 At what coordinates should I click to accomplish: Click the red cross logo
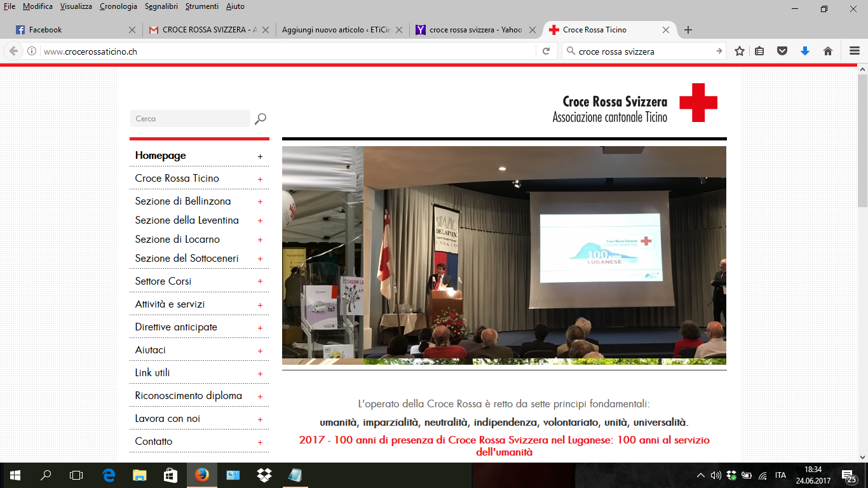pyautogui.click(x=698, y=102)
